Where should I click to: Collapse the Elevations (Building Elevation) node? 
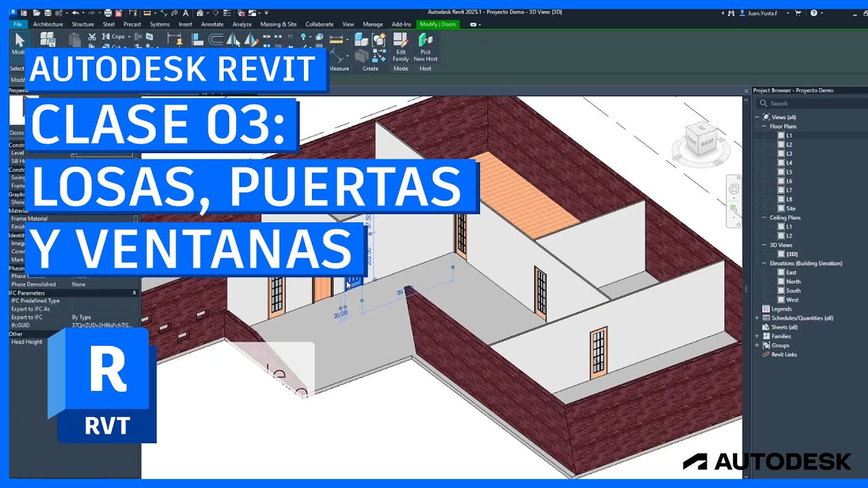pos(764,263)
